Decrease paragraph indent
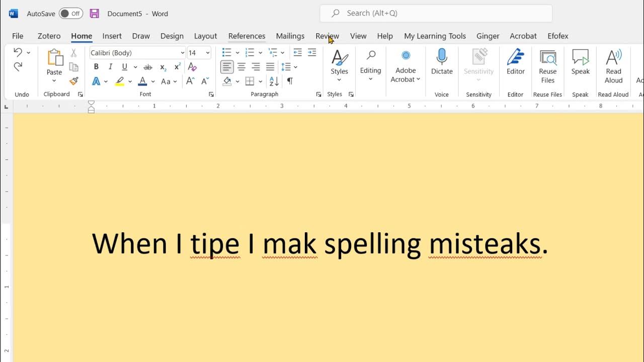This screenshot has height=362, width=644. 297,52
